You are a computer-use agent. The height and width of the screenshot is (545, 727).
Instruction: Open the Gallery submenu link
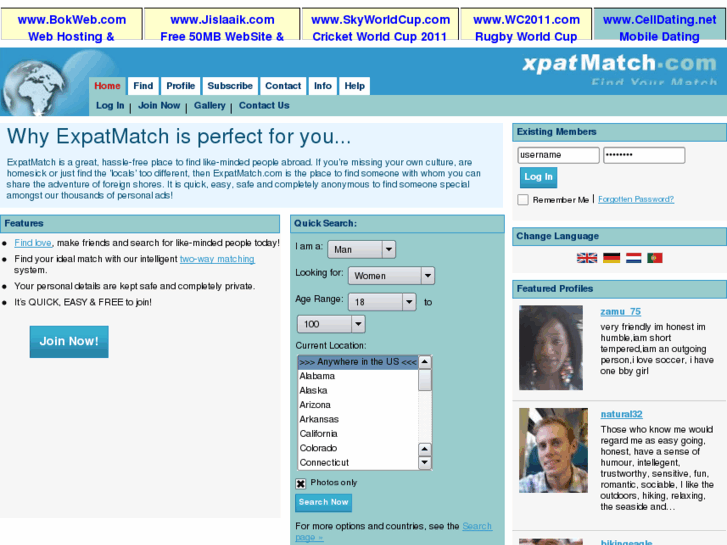click(x=210, y=106)
